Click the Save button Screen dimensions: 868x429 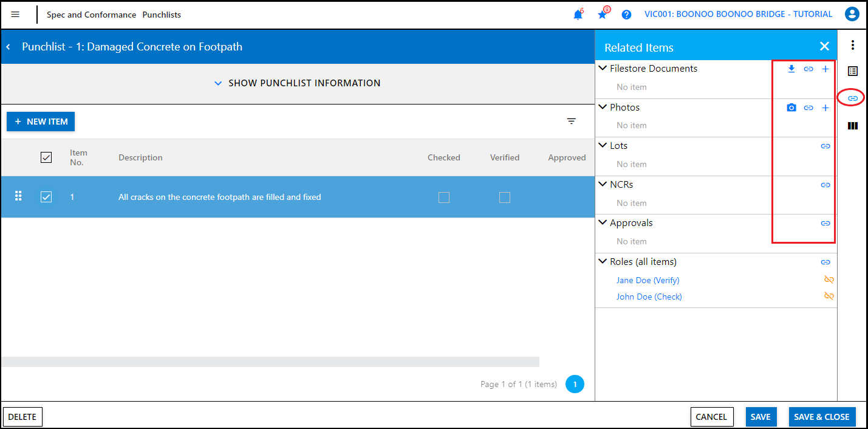[x=760, y=417]
